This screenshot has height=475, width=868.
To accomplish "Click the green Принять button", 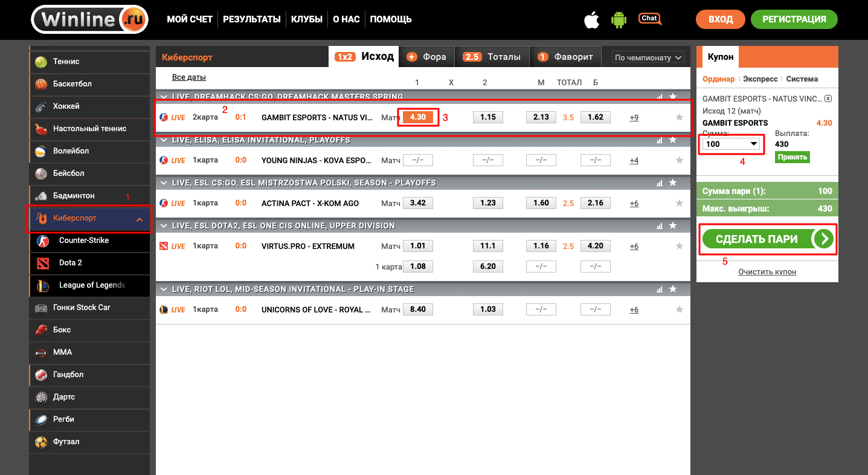I will pyautogui.click(x=792, y=157).
